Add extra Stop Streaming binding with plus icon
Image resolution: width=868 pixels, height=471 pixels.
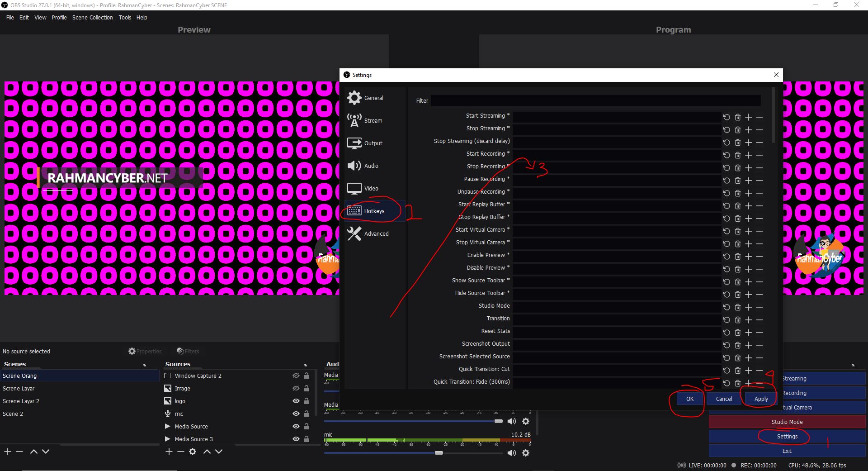point(748,130)
